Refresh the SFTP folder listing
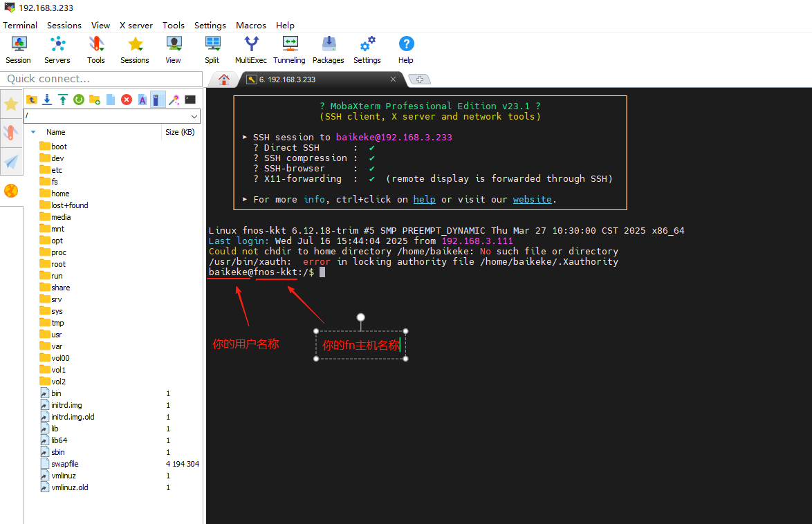812x524 pixels. 79,100
